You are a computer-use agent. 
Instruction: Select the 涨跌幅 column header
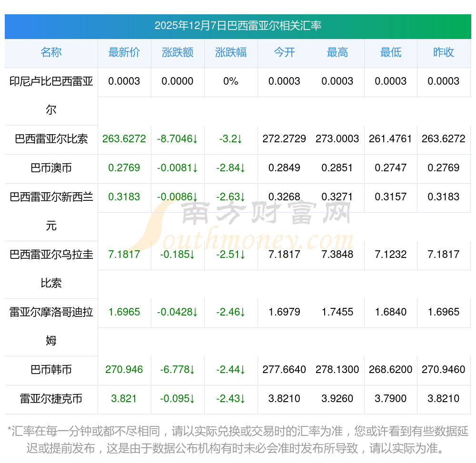tap(231, 52)
